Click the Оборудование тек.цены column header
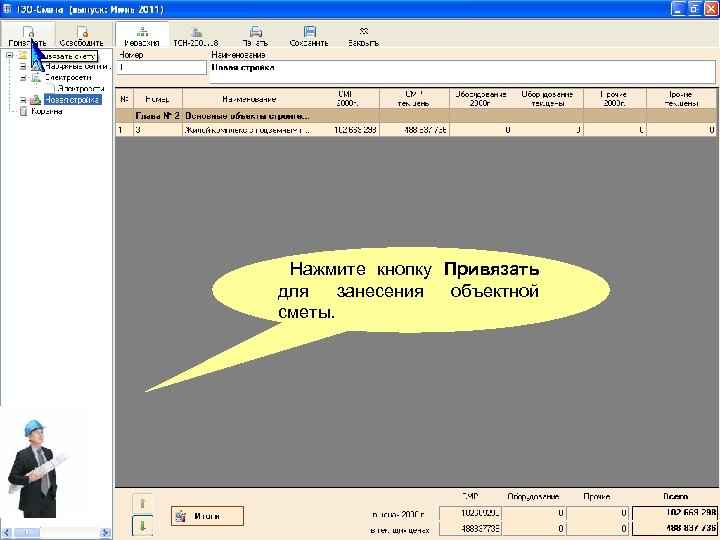Viewport: 720px width, 540px height. 547,99
